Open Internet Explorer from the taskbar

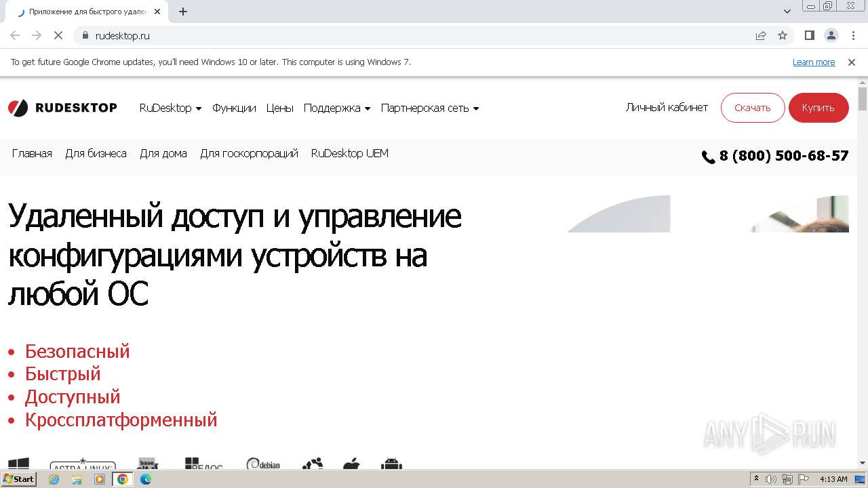tap(54, 479)
